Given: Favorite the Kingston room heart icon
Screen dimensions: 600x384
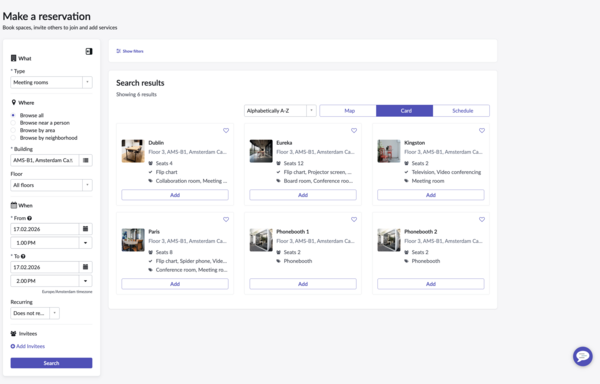Looking at the screenshot, I should (482, 130).
